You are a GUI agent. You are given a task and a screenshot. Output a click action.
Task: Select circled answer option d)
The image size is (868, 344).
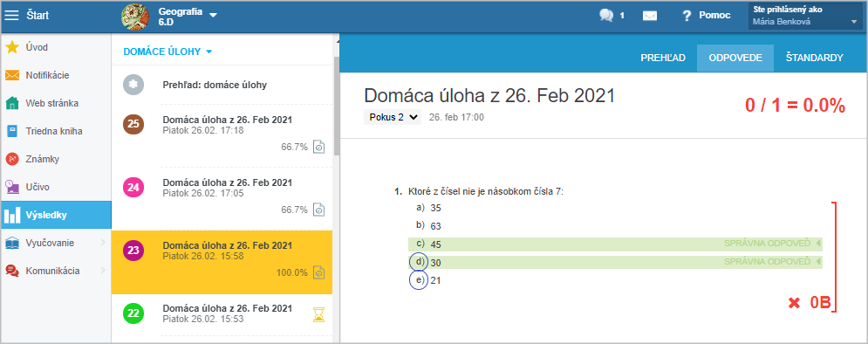coord(420,261)
